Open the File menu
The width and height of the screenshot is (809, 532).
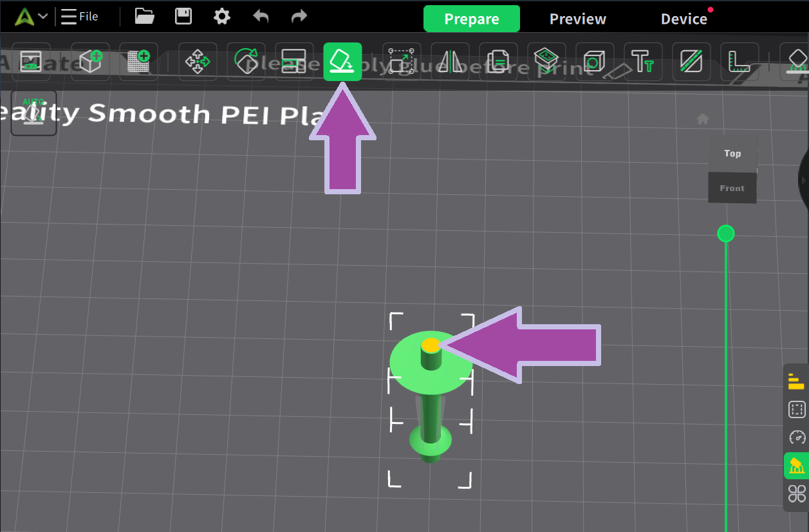coord(80,16)
